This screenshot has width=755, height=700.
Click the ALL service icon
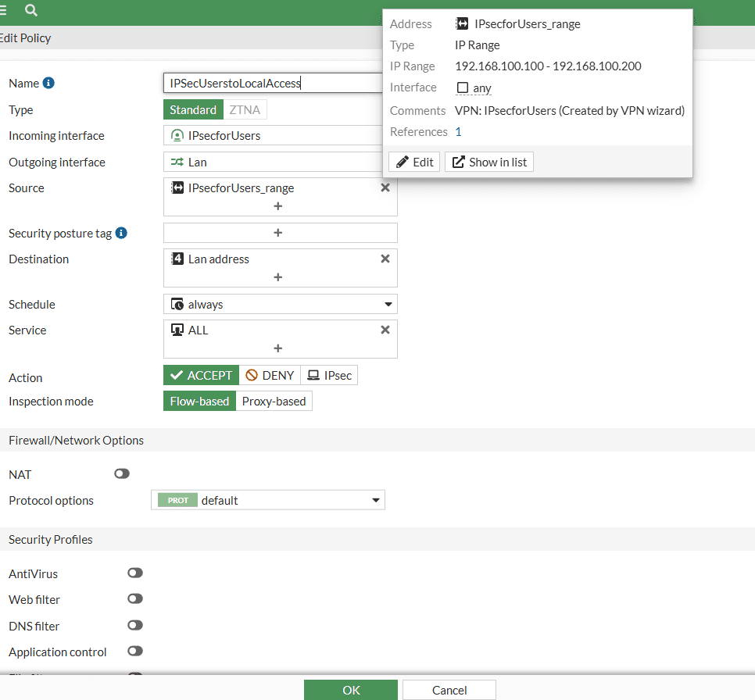(177, 330)
